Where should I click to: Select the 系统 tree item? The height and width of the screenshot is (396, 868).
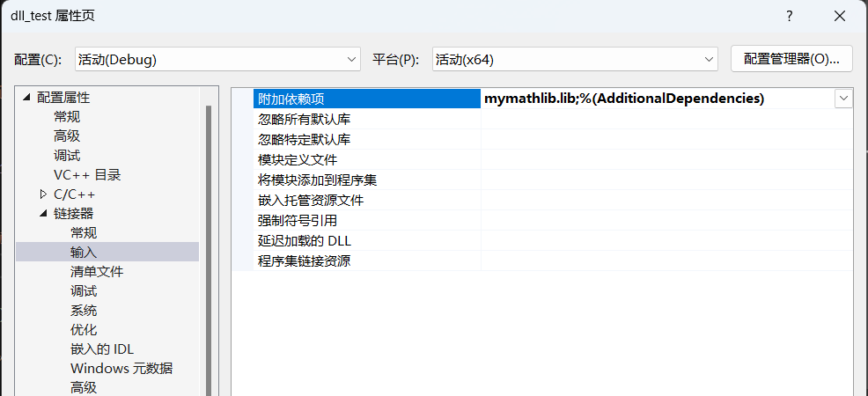[x=84, y=311]
